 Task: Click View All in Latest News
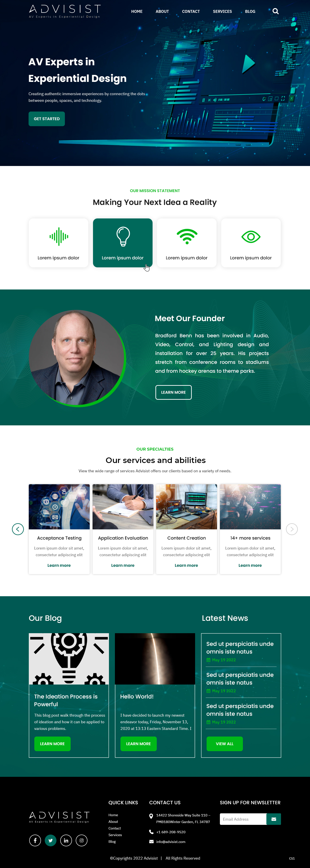click(x=224, y=743)
